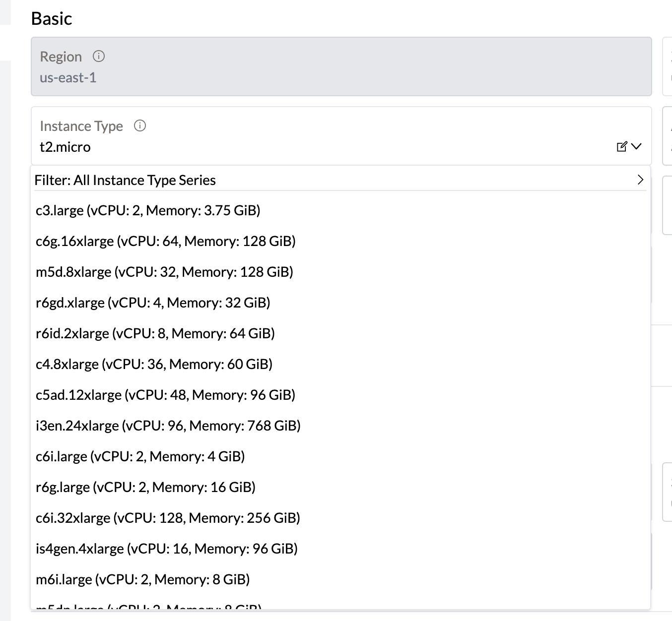
Task: Choose is4gen.4xlarge instance type
Action: tap(167, 548)
